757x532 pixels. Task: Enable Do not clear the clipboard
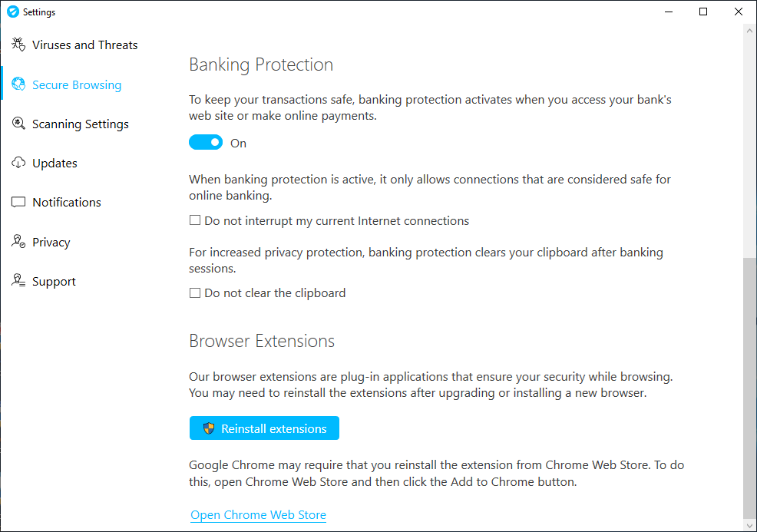click(x=195, y=293)
